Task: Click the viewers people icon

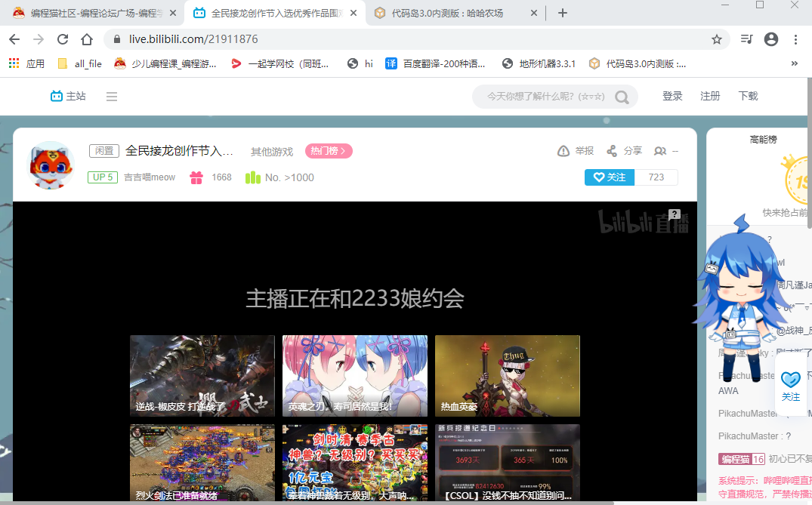Action: (659, 151)
